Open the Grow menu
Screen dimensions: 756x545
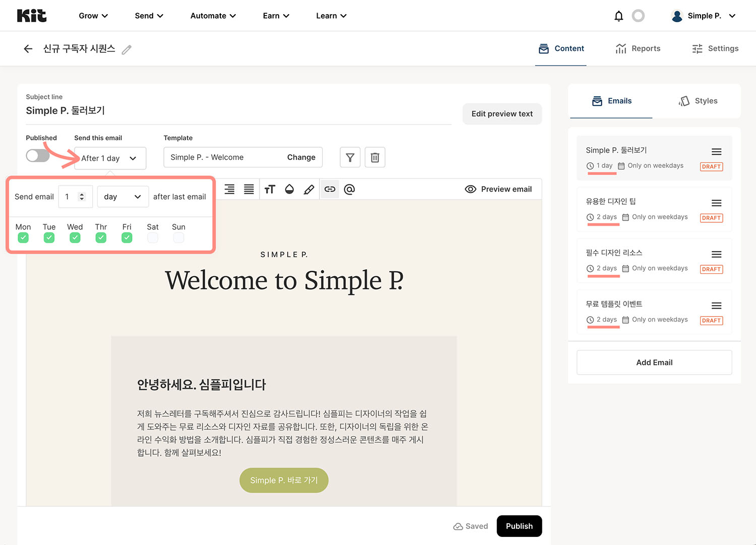pyautogui.click(x=93, y=16)
